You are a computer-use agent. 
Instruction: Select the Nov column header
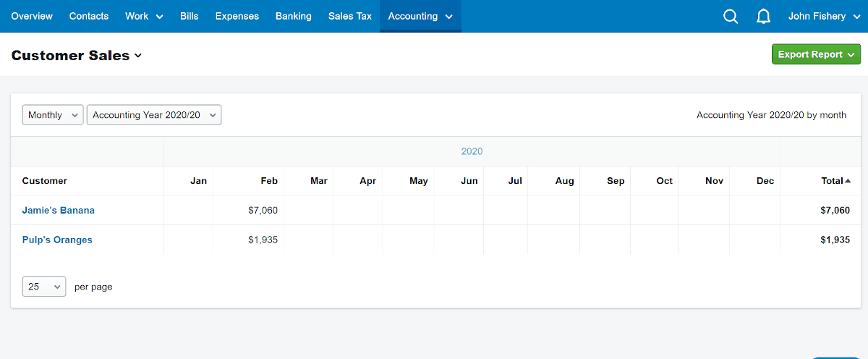coord(714,181)
